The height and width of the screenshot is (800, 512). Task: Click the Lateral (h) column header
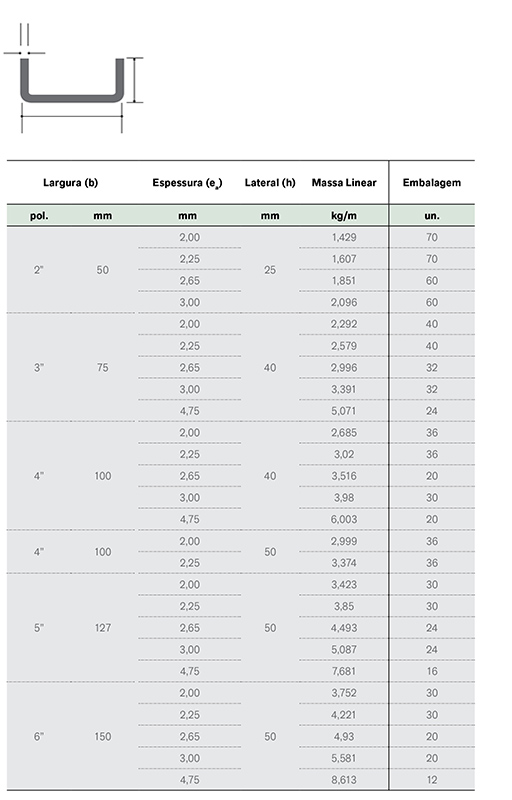[270, 183]
